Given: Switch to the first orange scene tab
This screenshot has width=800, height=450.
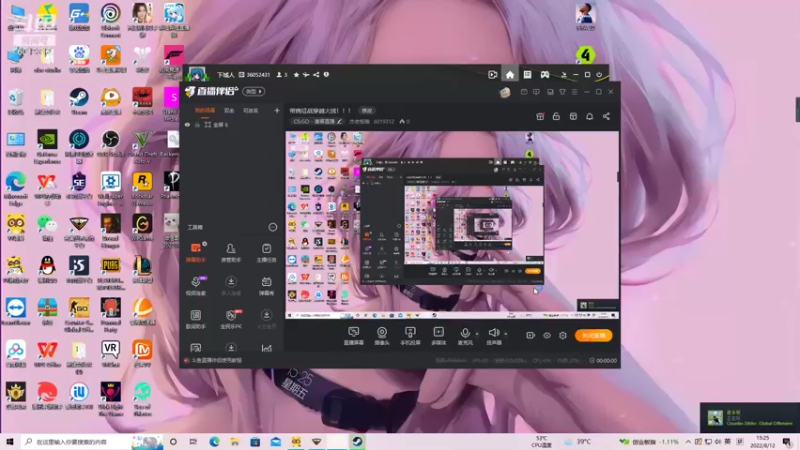Looking at the screenshot, I should 205,110.
